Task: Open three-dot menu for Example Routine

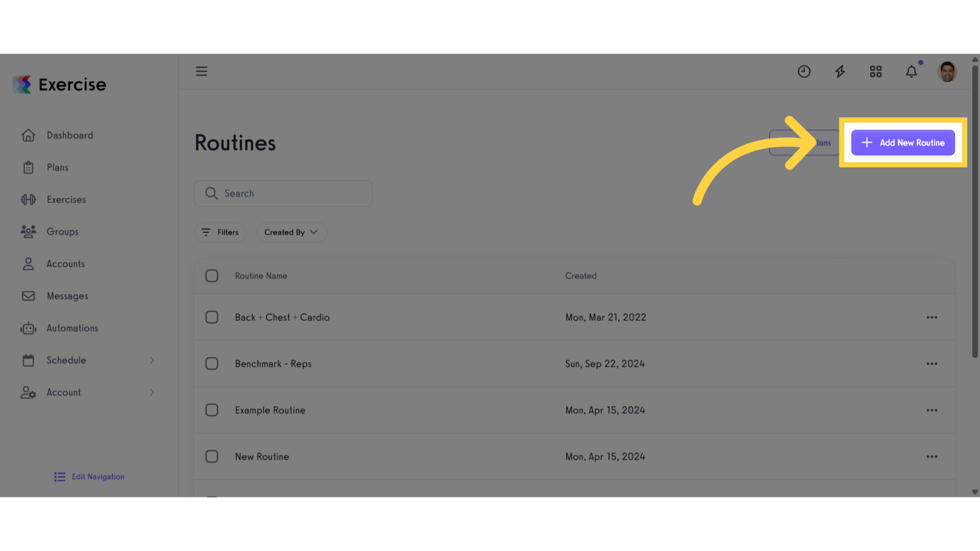Action: point(931,410)
